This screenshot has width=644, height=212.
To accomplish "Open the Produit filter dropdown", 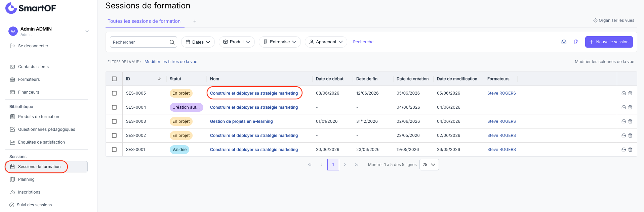I will (237, 42).
